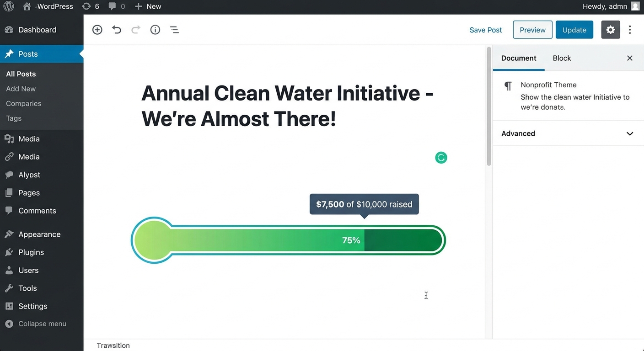This screenshot has width=644, height=351.
Task: Click the Save Post link
Action: tap(486, 30)
